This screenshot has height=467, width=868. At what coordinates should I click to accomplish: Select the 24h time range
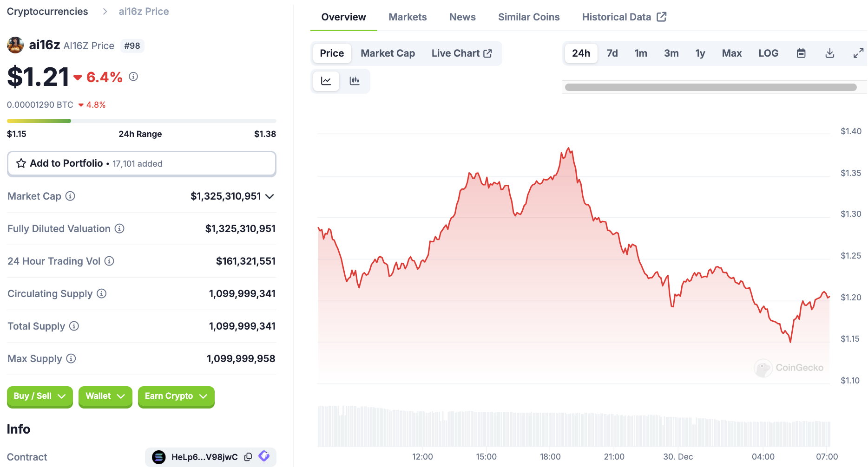pos(581,53)
